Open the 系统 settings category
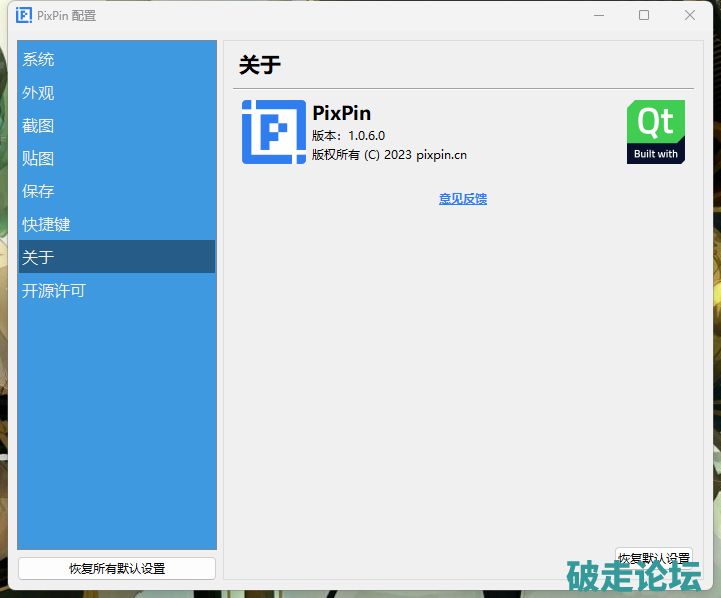 coord(117,59)
